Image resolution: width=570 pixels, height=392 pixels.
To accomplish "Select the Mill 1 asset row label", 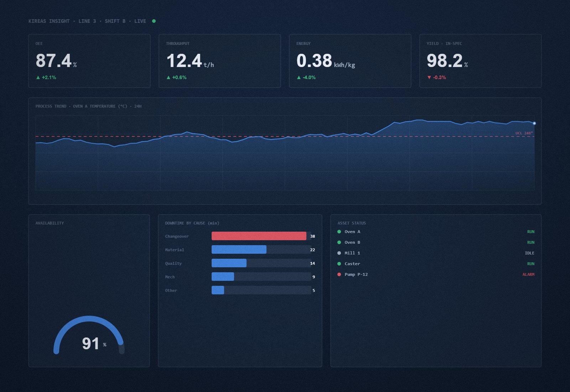I will [x=352, y=253].
